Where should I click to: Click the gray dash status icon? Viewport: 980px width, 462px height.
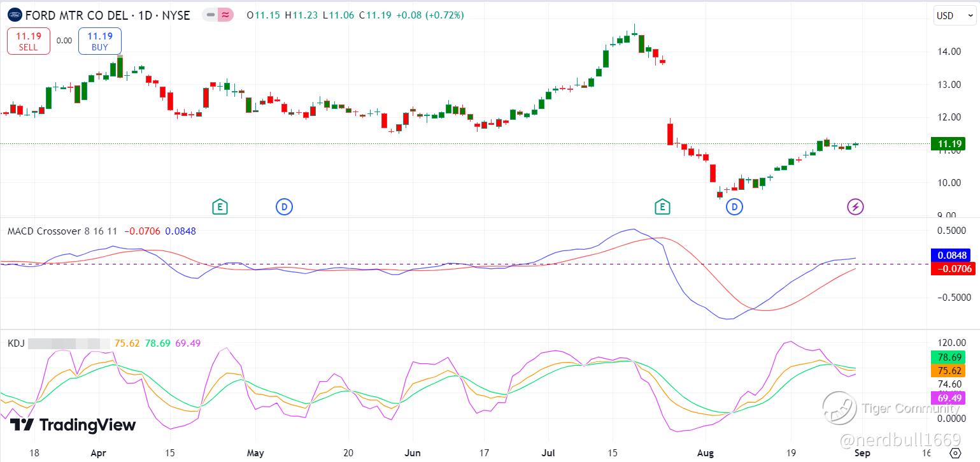point(211,15)
